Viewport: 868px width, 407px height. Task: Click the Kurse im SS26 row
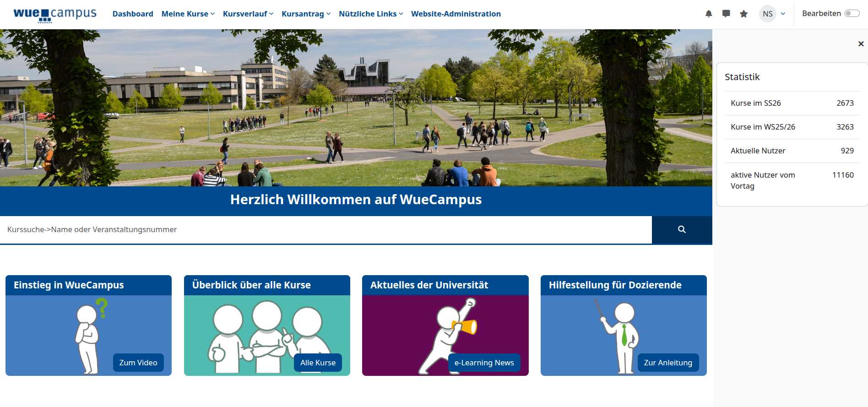[792, 103]
